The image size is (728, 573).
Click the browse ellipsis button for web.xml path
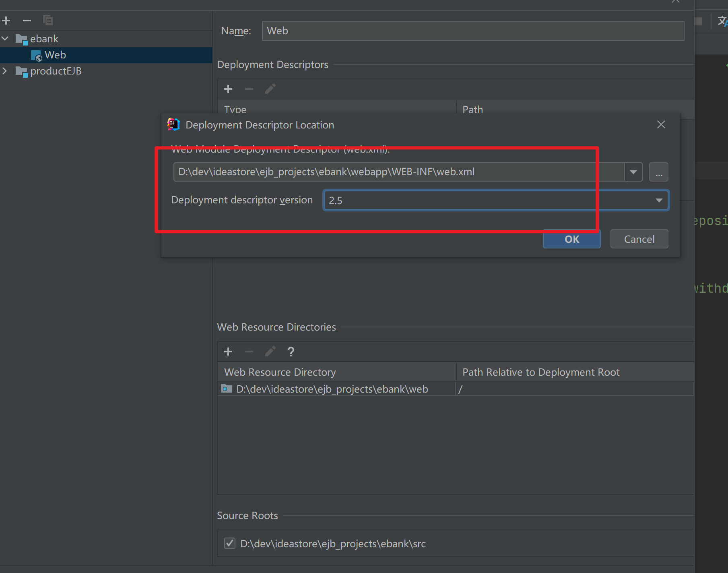coord(658,172)
